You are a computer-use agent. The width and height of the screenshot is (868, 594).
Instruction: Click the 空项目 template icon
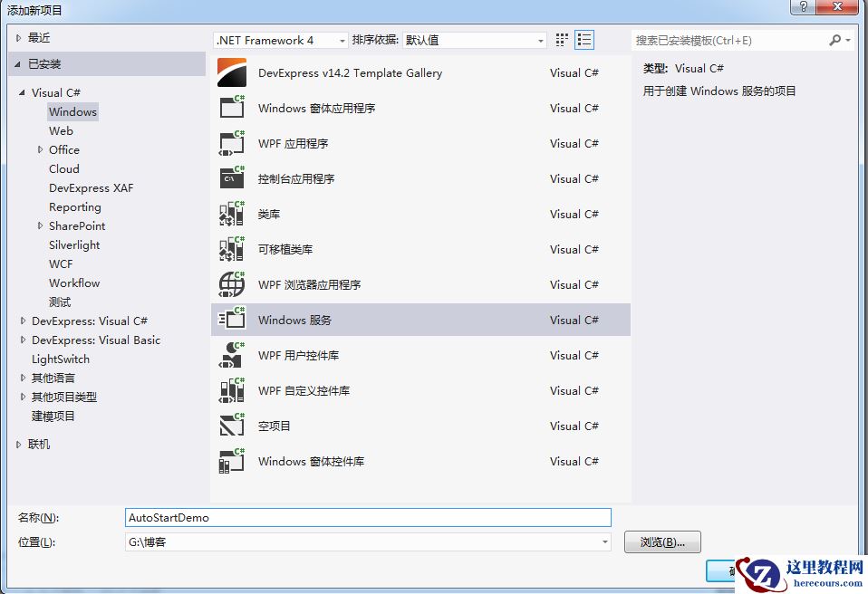(x=232, y=426)
